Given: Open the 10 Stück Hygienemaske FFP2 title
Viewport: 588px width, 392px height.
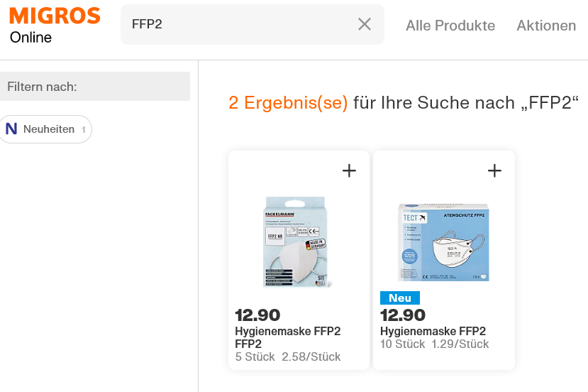Looking at the screenshot, I should 433,331.
